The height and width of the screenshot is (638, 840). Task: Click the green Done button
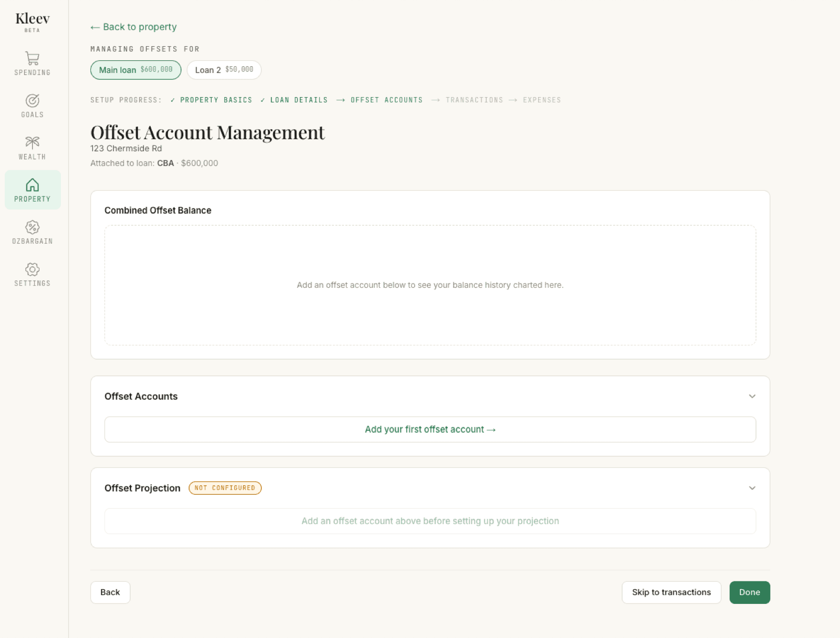(x=750, y=592)
